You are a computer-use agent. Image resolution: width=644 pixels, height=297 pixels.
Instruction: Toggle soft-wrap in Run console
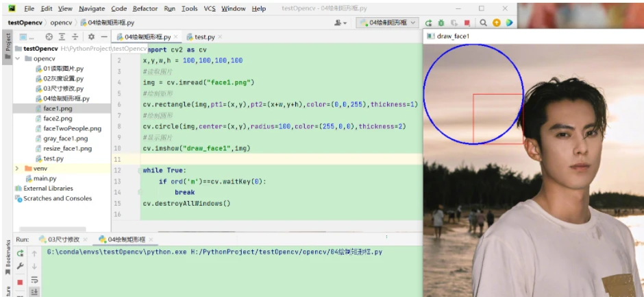pyautogui.click(x=34, y=280)
